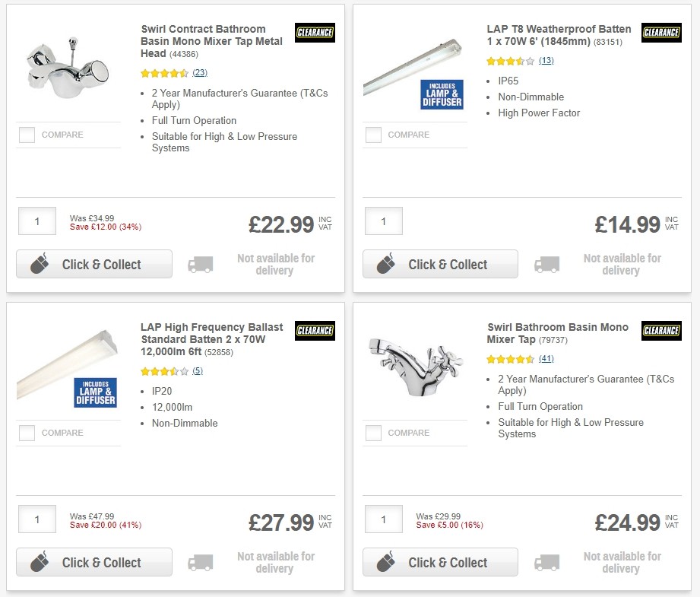
Task: Click the quantity field for Swirl Contract tap
Action: click(x=36, y=221)
